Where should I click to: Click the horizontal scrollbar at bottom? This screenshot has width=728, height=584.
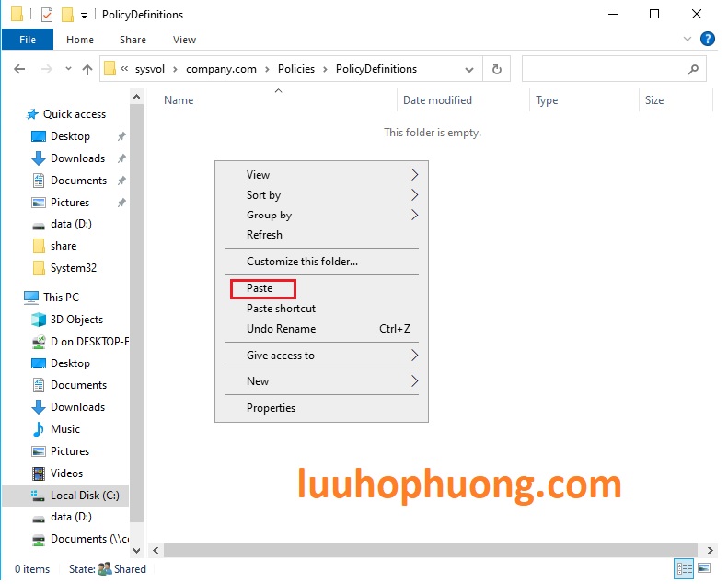(x=414, y=550)
